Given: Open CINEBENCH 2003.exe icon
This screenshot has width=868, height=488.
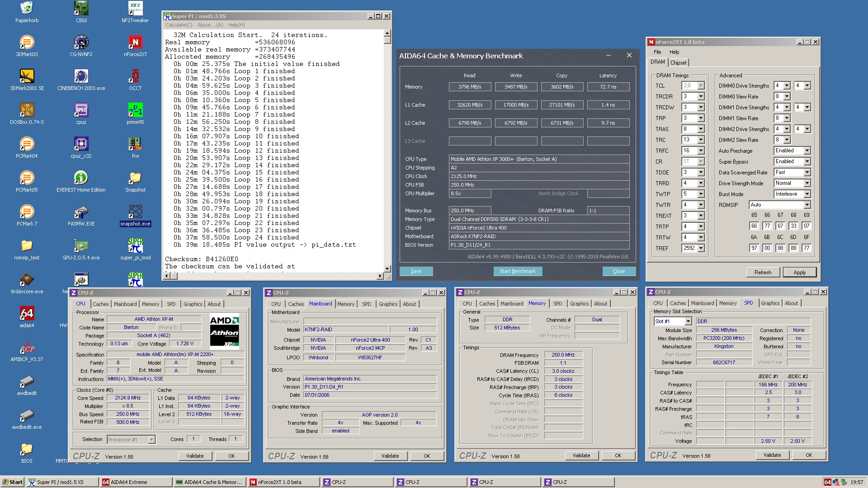Looking at the screenshot, I should (81, 80).
